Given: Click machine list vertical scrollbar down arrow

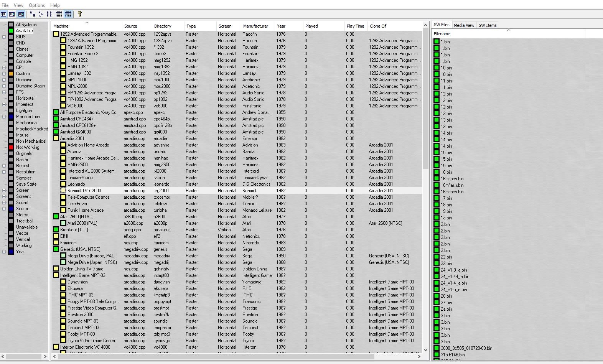Looking at the screenshot, I should pyautogui.click(x=425, y=350).
